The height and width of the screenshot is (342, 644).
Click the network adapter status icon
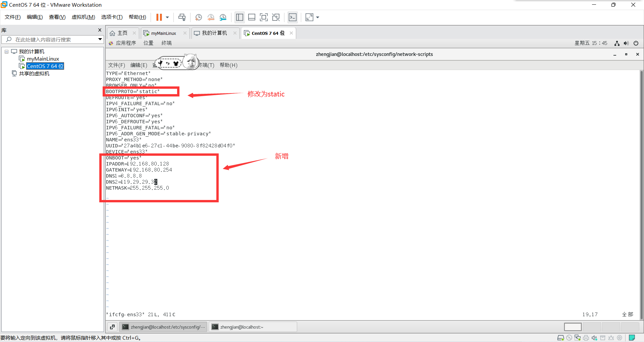578,338
